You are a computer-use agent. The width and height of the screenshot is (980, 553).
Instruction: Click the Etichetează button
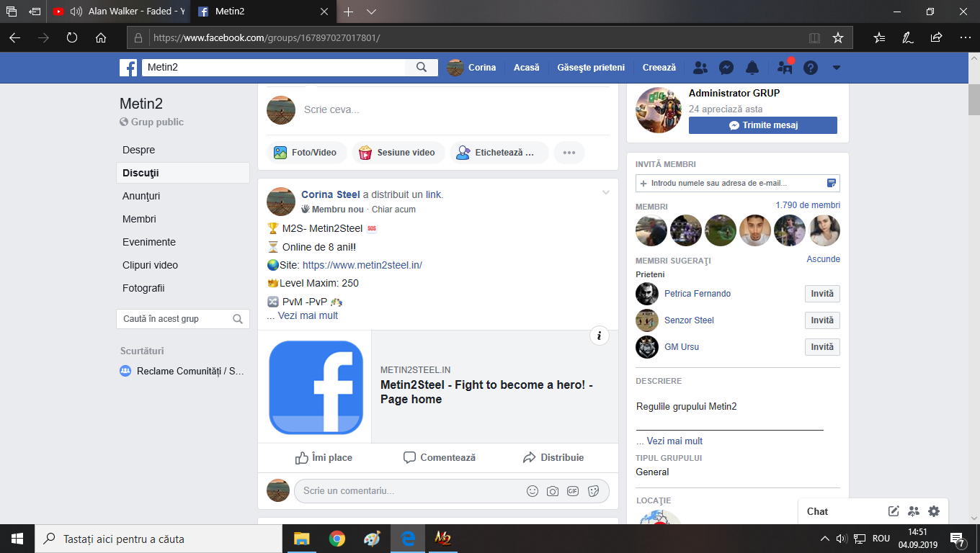pos(499,153)
